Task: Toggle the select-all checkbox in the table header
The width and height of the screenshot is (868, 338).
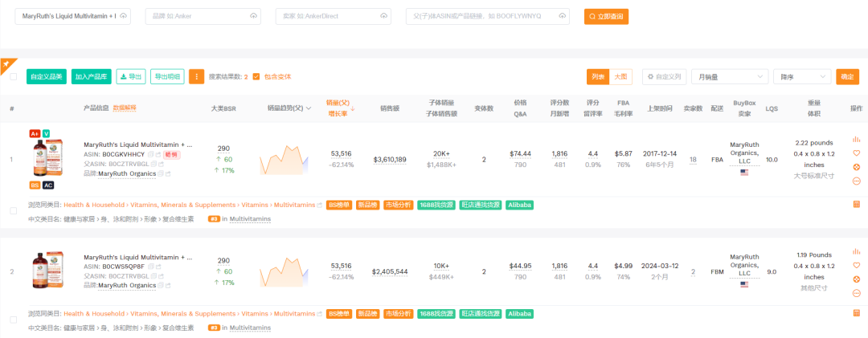Action: tap(13, 76)
